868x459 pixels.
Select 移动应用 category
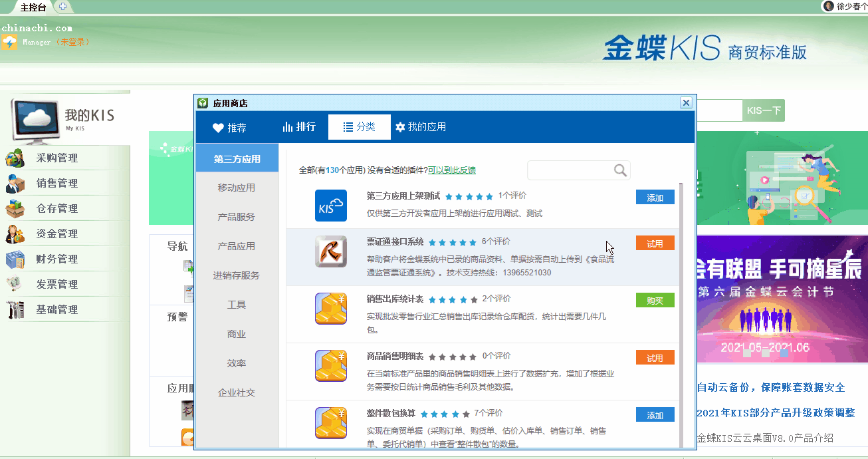pyautogui.click(x=237, y=188)
